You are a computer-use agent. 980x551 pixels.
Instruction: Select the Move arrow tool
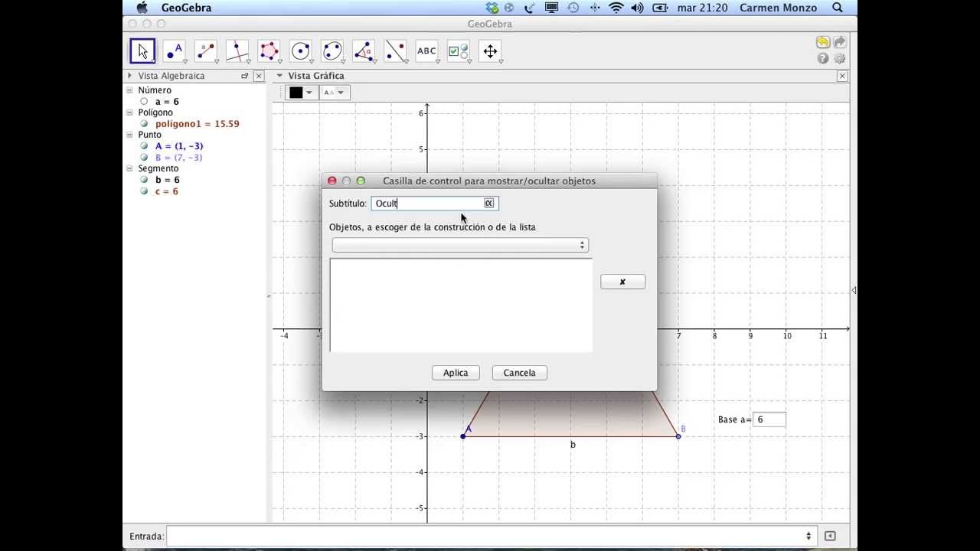142,51
